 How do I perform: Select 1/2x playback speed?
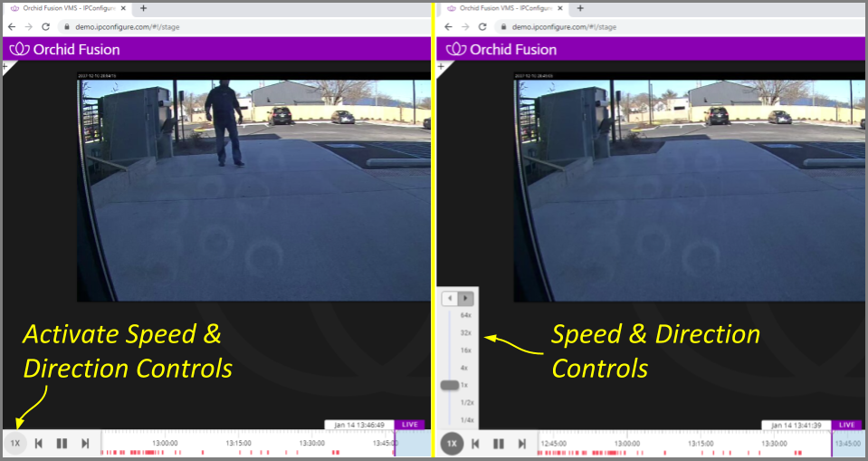click(467, 403)
